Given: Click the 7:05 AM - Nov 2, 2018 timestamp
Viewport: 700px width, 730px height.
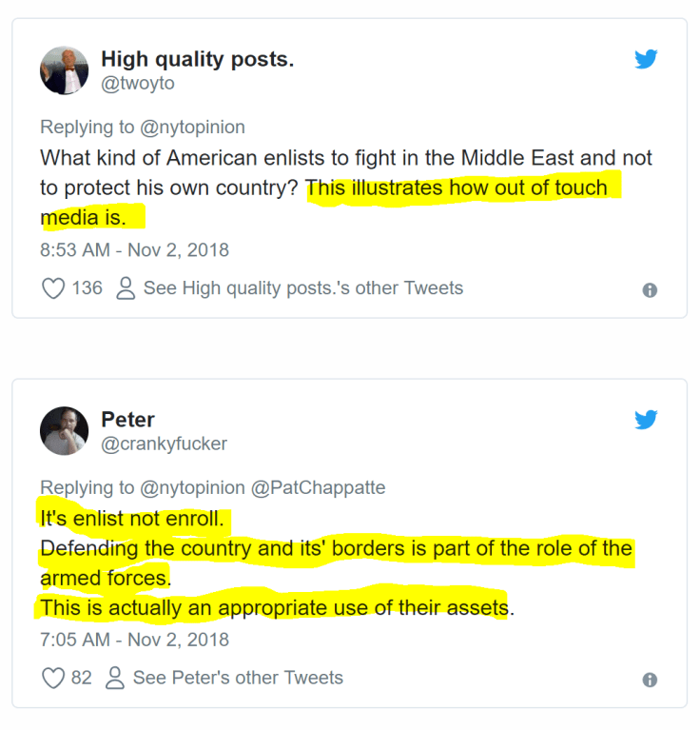Looking at the screenshot, I should [x=134, y=640].
